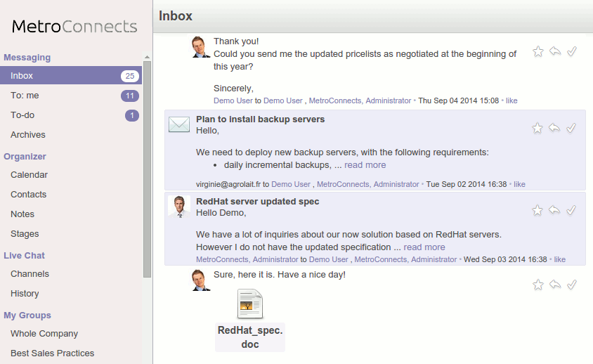Open the RedHat_spec.doc attachment icon

[249, 304]
